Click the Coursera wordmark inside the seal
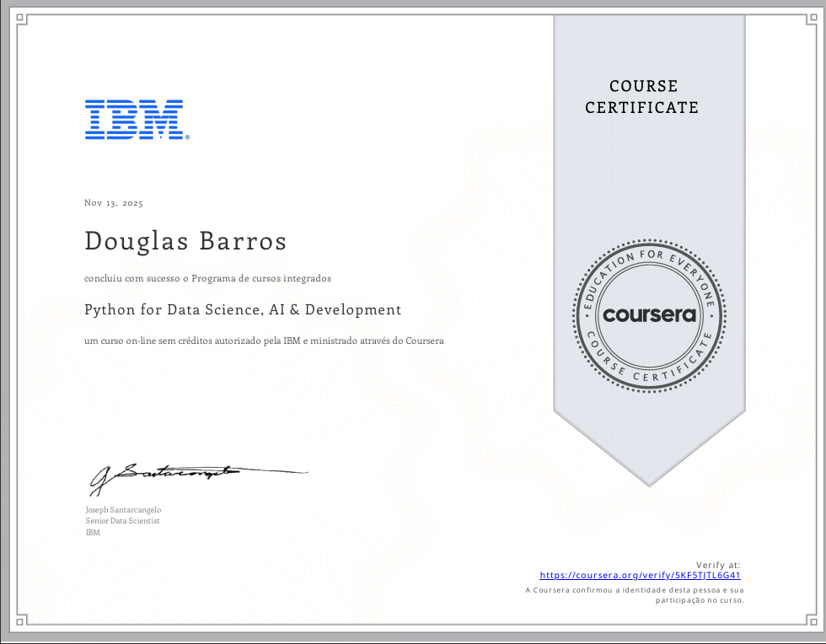Image resolution: width=826 pixels, height=644 pixels. click(649, 313)
